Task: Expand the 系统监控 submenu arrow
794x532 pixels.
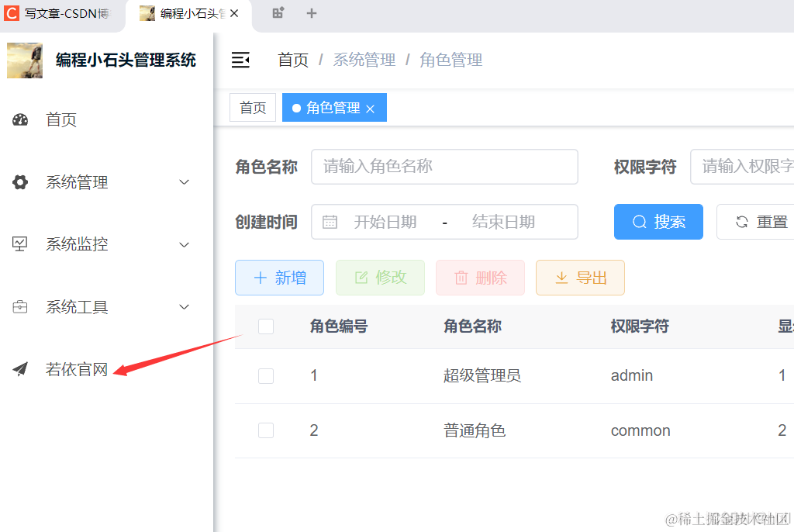Action: tap(185, 244)
